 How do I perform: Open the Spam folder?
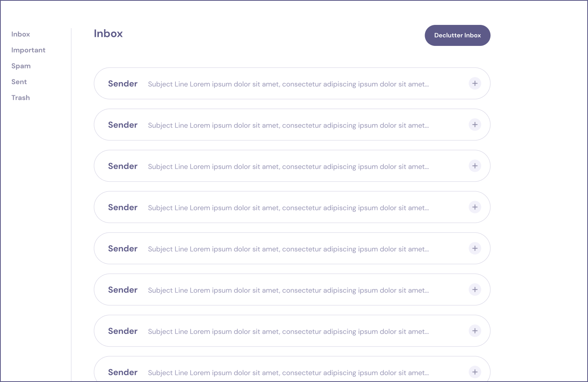(x=21, y=66)
